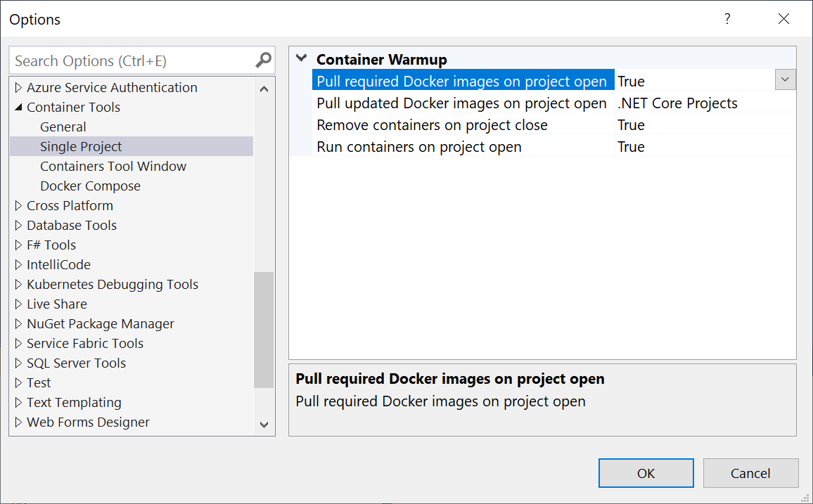
Task: Select the IntelliCode tree item
Action: point(58,264)
